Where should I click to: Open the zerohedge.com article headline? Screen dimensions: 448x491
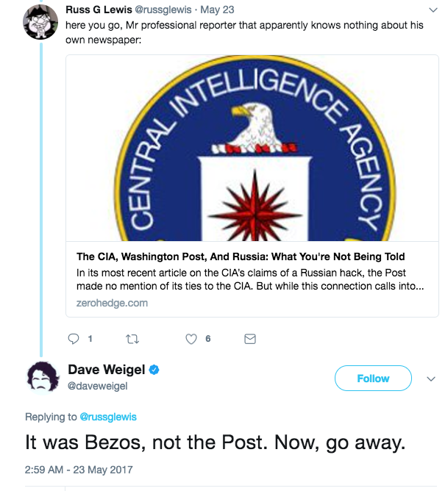pos(241,257)
